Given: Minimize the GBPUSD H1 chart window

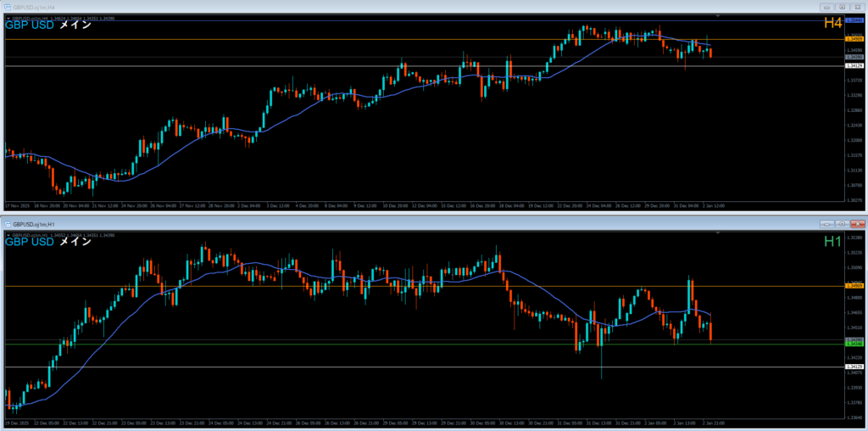Looking at the screenshot, I should click(x=826, y=224).
